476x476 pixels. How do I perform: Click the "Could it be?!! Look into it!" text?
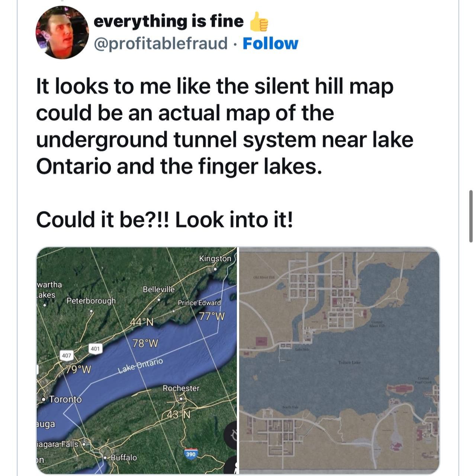coord(165,220)
